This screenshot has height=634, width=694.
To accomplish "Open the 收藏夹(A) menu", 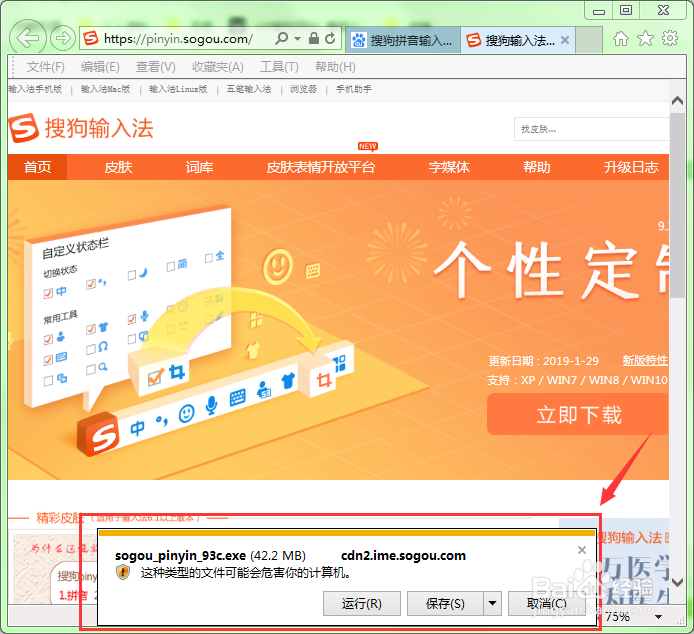I will tap(217, 67).
